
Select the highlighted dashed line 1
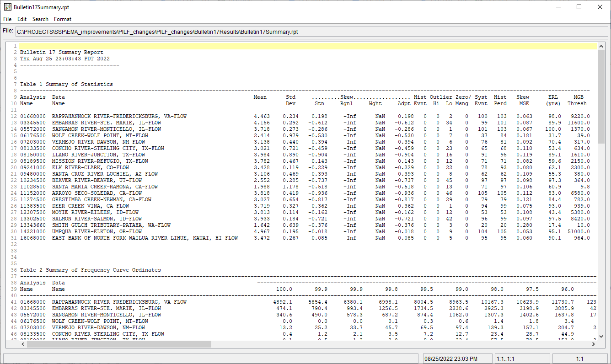(70, 46)
